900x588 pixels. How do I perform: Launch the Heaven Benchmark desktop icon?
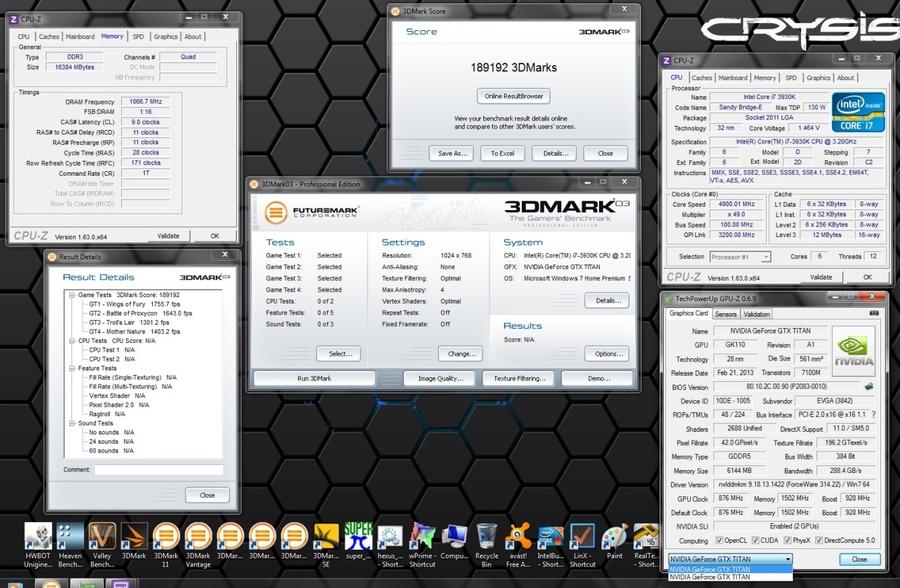(x=70, y=544)
